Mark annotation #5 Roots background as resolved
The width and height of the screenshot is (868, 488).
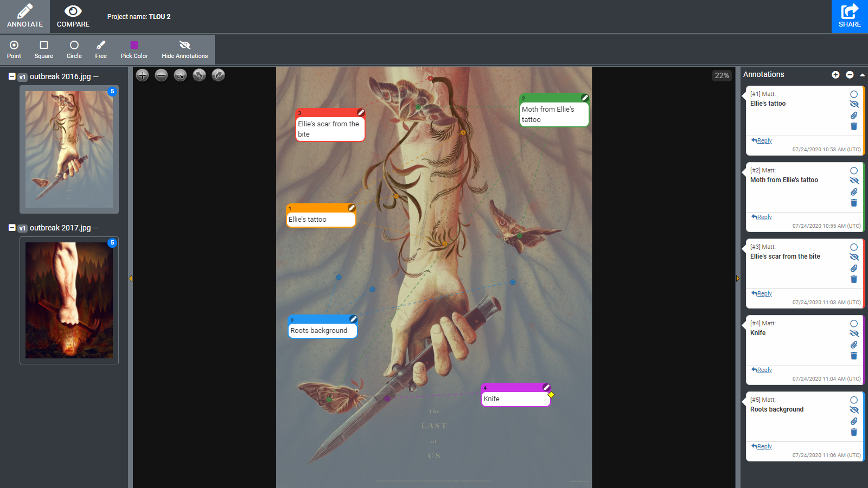point(854,400)
